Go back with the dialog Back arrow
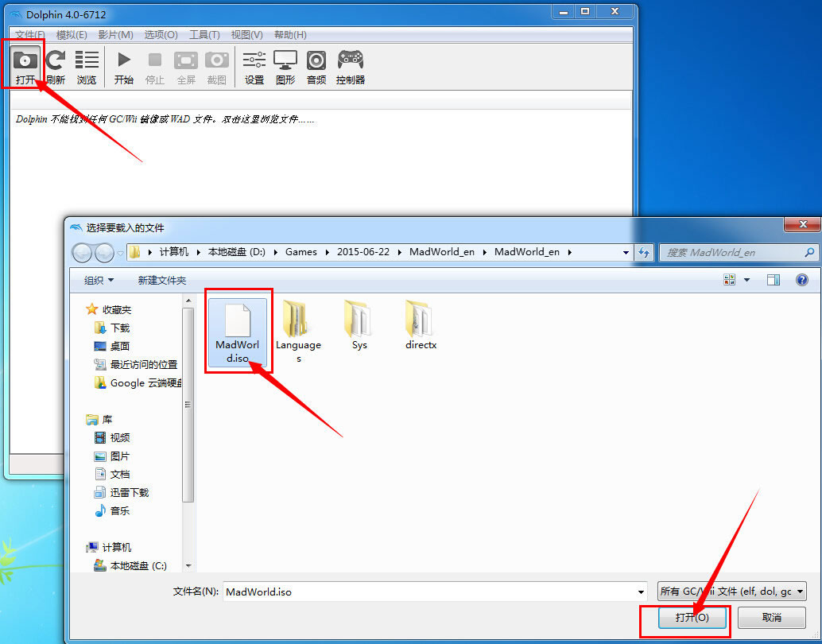Image resolution: width=822 pixels, height=644 pixels. coord(83,253)
